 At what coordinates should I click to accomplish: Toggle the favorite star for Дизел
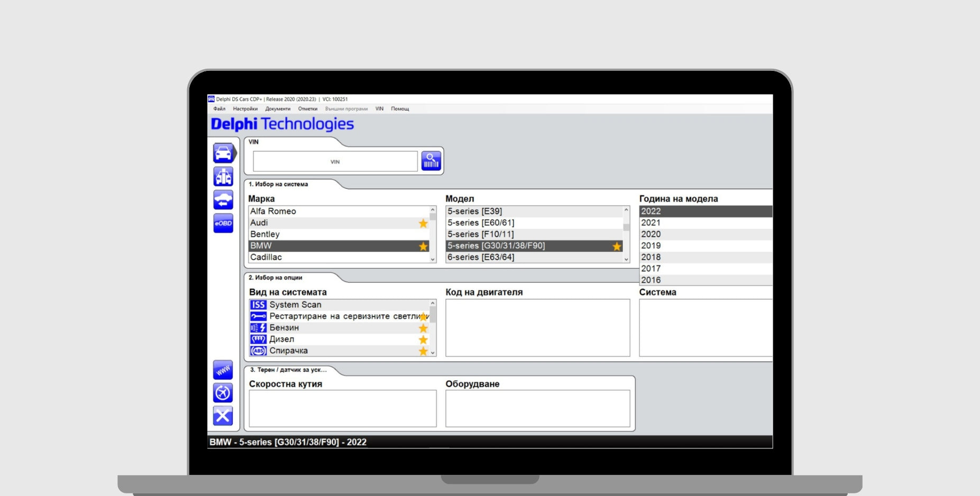[x=423, y=339]
